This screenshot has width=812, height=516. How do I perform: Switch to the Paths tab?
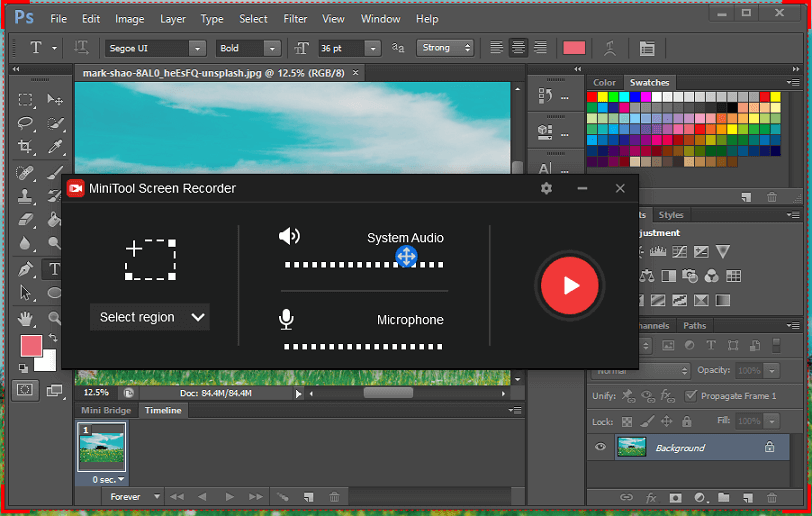[x=694, y=326]
